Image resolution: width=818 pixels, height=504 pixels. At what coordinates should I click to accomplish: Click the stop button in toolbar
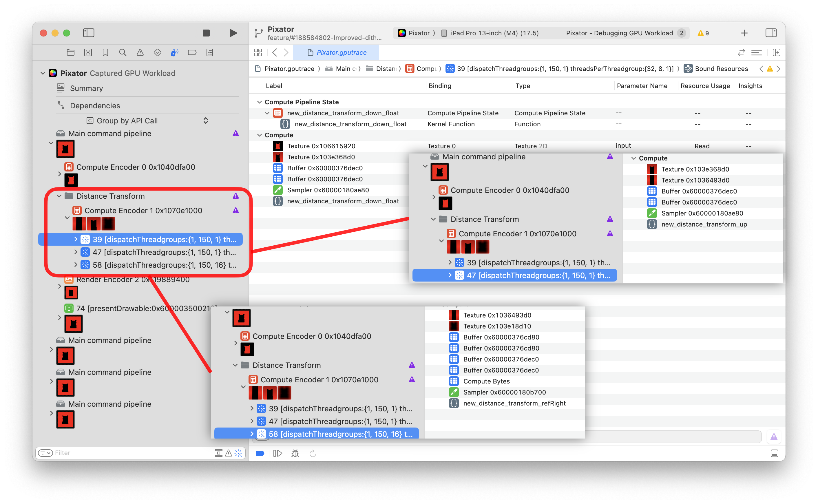coord(206,33)
